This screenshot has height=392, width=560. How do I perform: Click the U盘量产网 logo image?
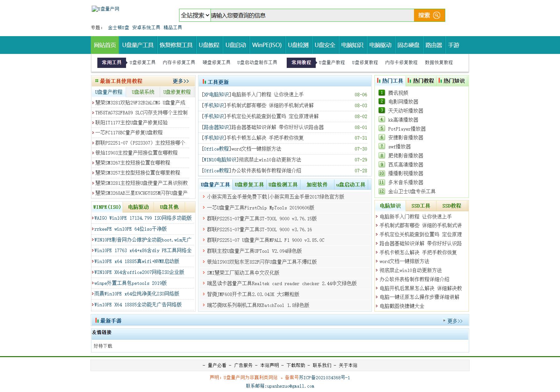tap(105, 9)
